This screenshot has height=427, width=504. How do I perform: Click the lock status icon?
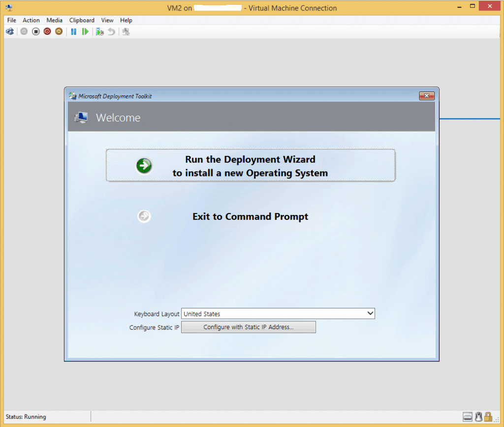click(488, 417)
